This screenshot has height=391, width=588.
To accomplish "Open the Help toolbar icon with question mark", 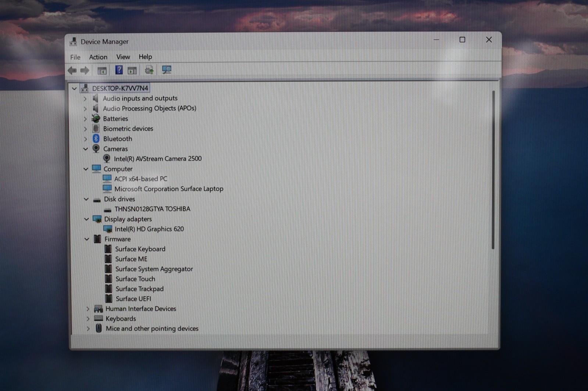I will (119, 70).
